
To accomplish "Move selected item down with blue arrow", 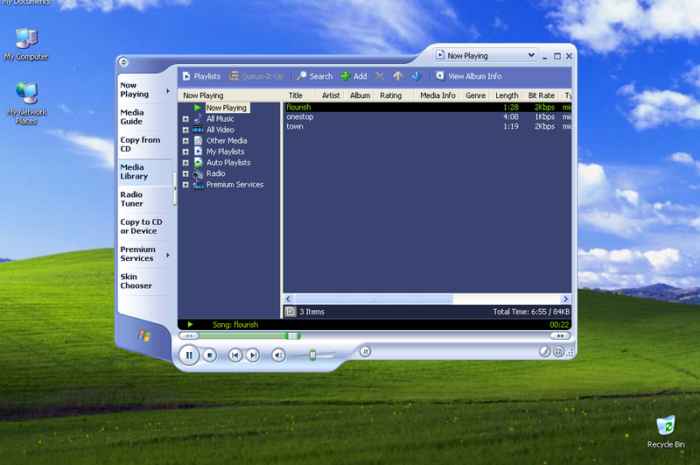I will click(417, 76).
